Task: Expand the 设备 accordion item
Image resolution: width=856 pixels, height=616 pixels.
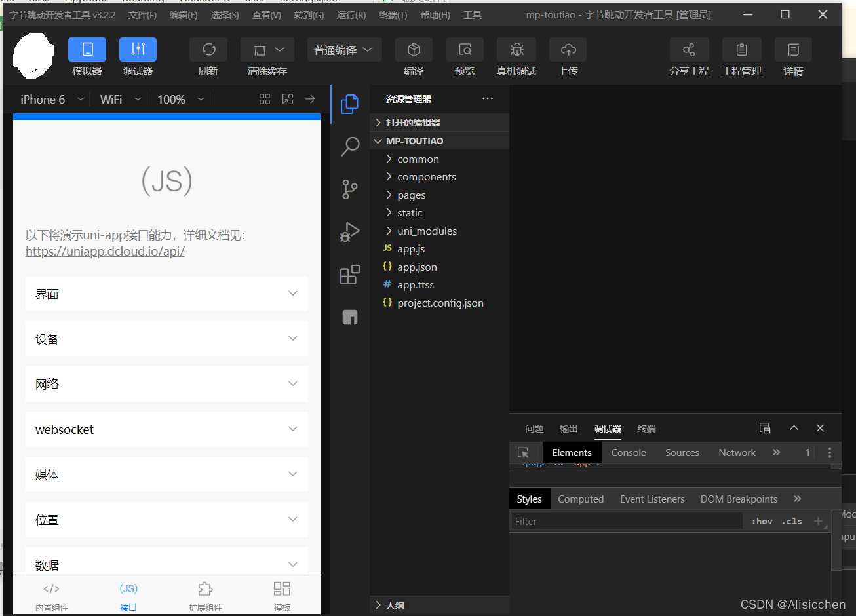Action: 166,339
